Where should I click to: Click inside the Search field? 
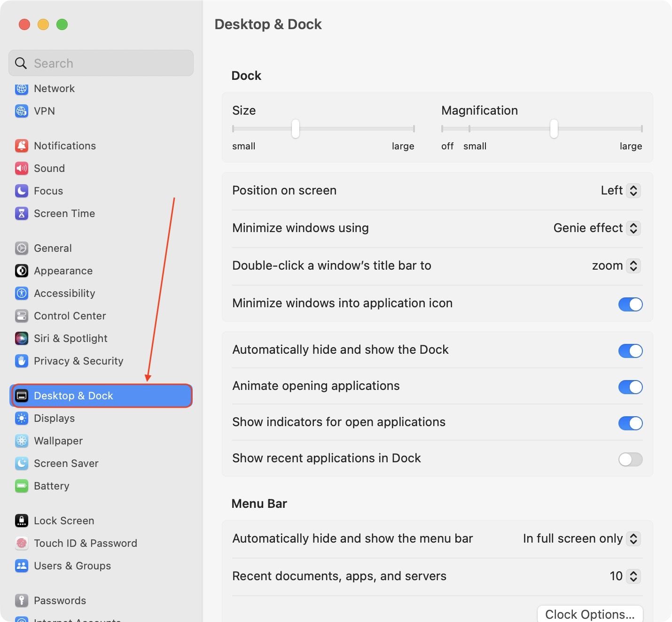pos(100,63)
